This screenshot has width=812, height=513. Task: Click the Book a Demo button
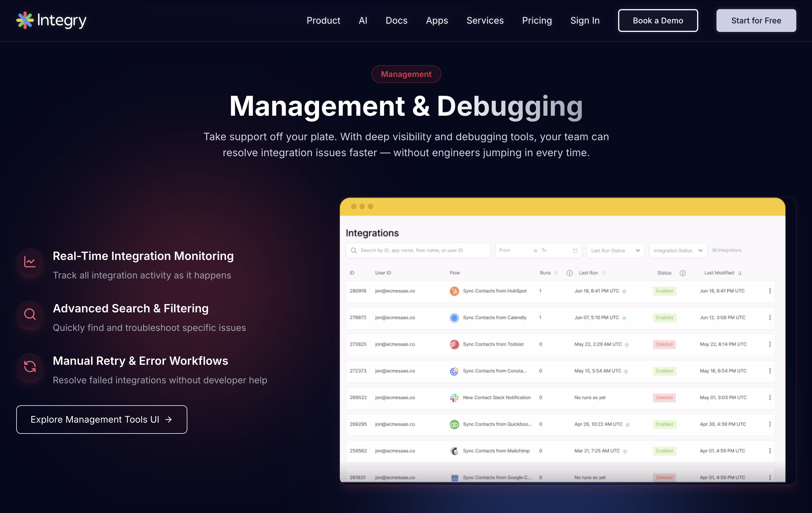(x=658, y=21)
